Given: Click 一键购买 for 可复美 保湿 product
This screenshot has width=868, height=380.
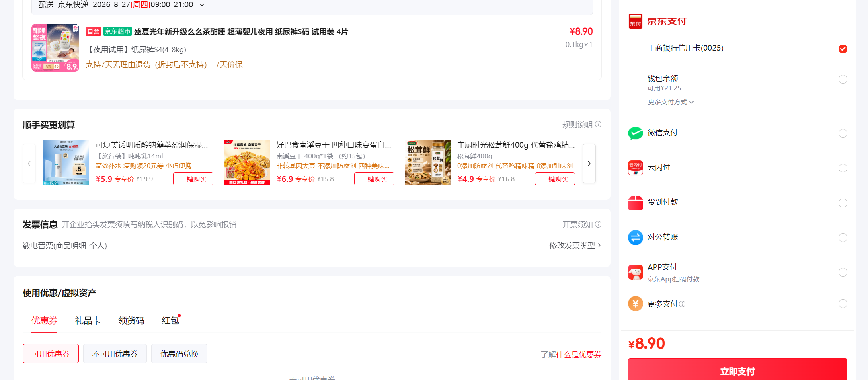Looking at the screenshot, I should point(193,179).
